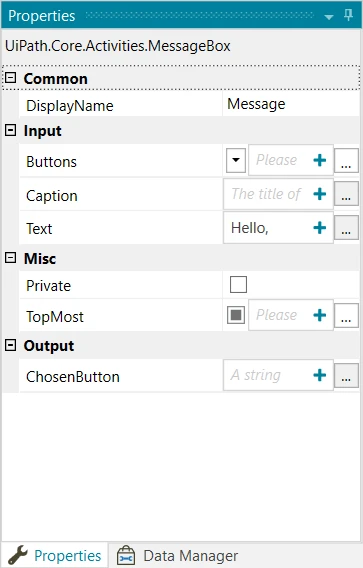Open expression editor for ChosenButton

coord(346,375)
